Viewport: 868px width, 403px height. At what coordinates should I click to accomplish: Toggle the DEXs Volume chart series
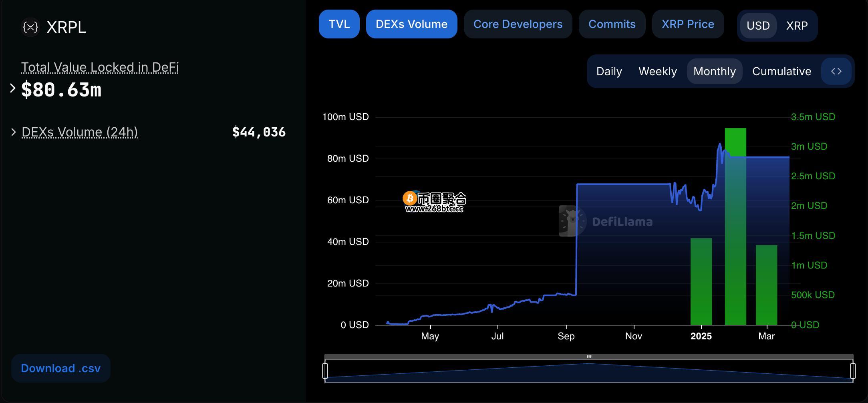412,24
